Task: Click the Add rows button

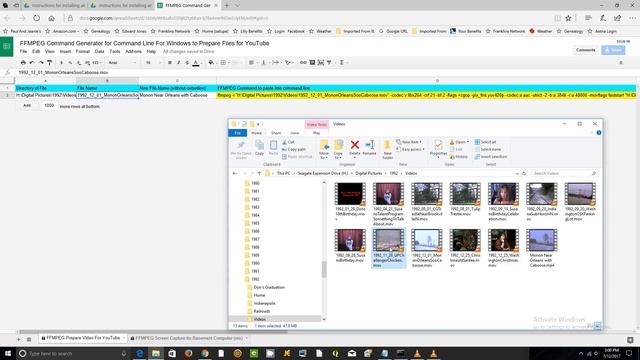Action: (27, 105)
